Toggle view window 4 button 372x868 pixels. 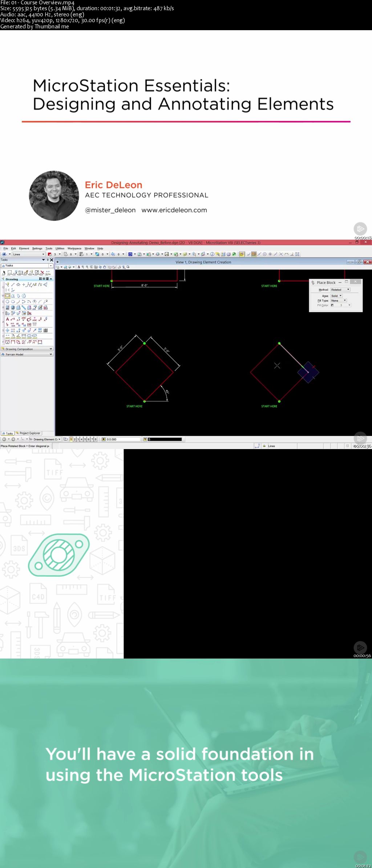tap(81, 439)
